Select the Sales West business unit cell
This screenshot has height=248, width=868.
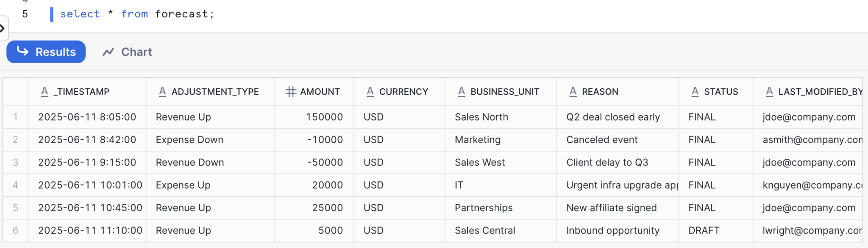point(480,163)
